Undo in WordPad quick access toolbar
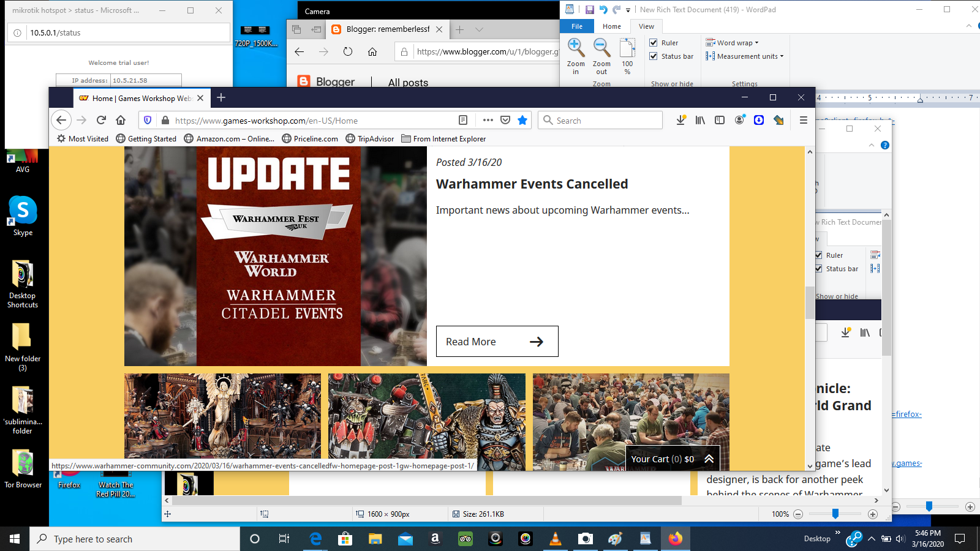This screenshot has height=551, width=980. [x=603, y=10]
